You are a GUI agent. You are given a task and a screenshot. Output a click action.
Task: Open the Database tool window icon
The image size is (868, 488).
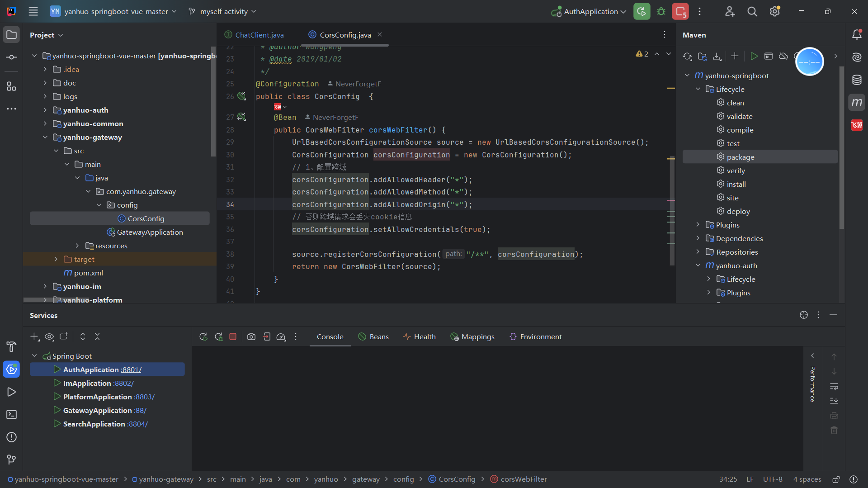(x=857, y=80)
